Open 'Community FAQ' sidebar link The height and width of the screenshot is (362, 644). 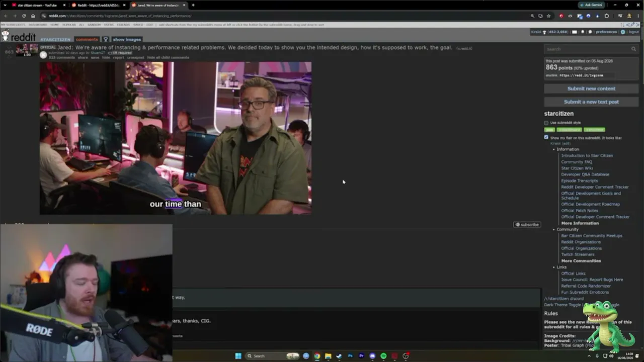pyautogui.click(x=577, y=162)
